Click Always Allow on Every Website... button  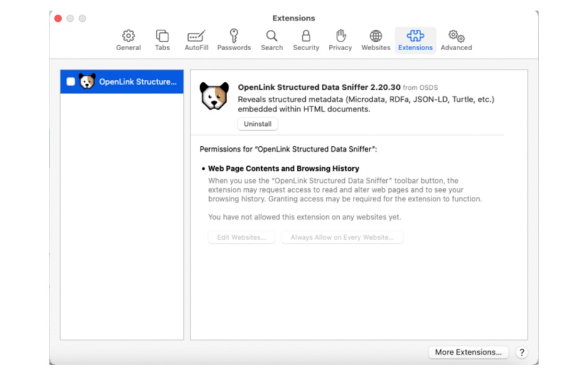point(342,237)
